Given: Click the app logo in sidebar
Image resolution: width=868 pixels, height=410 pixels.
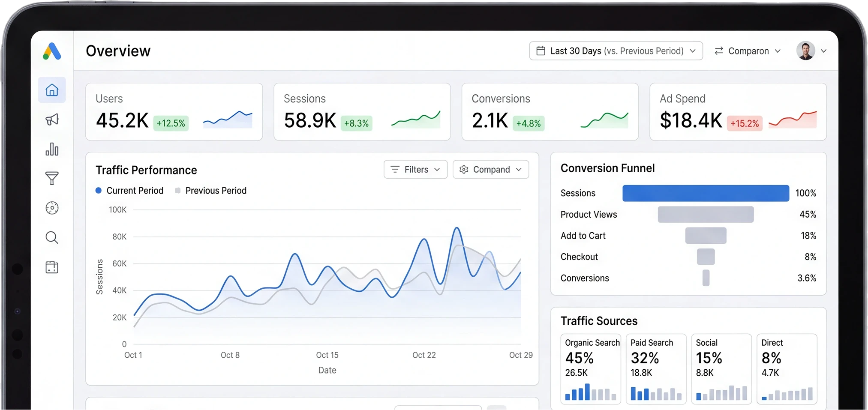Looking at the screenshot, I should tap(52, 51).
